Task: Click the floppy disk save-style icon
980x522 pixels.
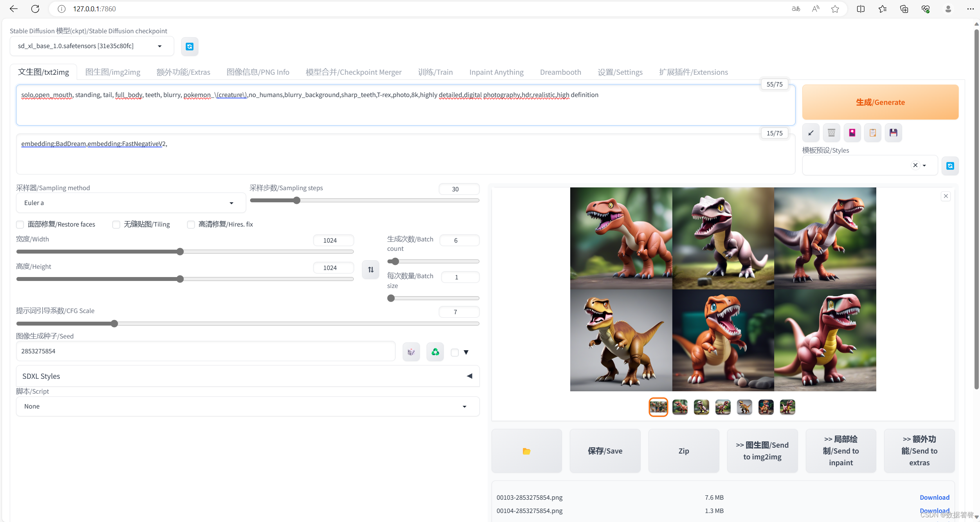Action: [893, 133]
